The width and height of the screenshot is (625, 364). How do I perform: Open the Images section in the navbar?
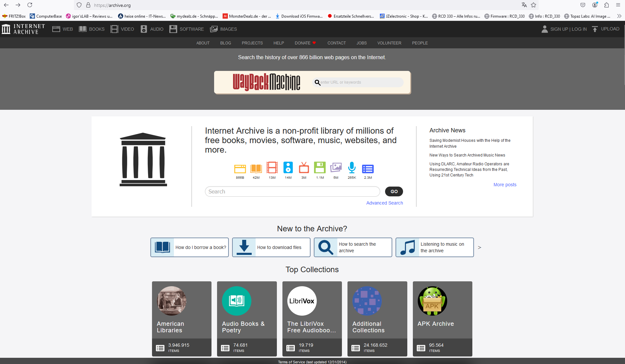tap(224, 29)
